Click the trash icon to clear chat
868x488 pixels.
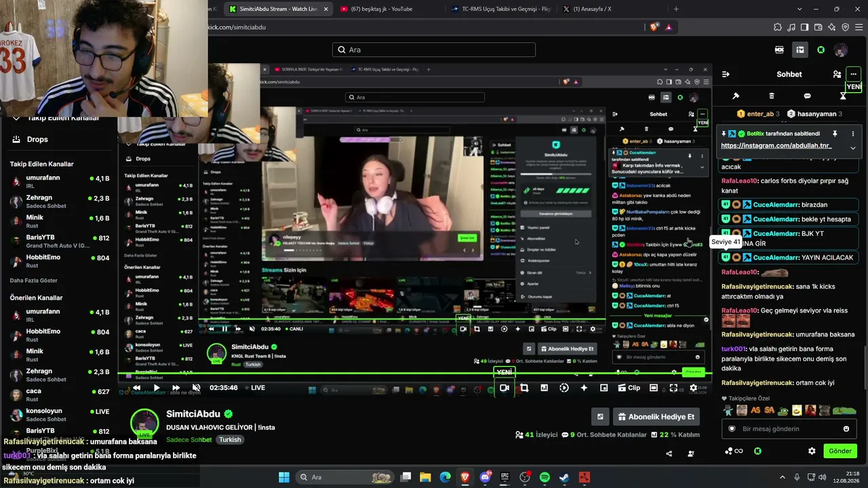(x=772, y=96)
